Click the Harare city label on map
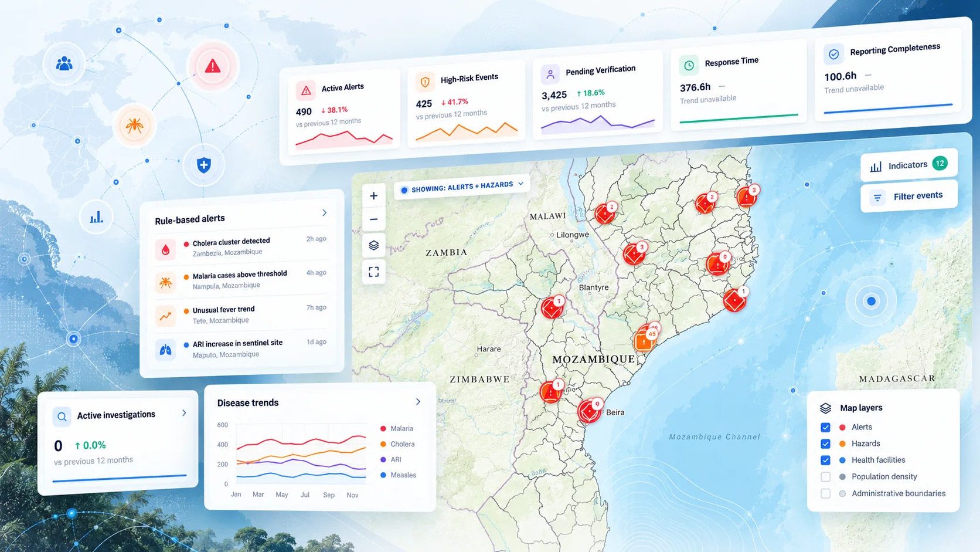 pos(489,349)
